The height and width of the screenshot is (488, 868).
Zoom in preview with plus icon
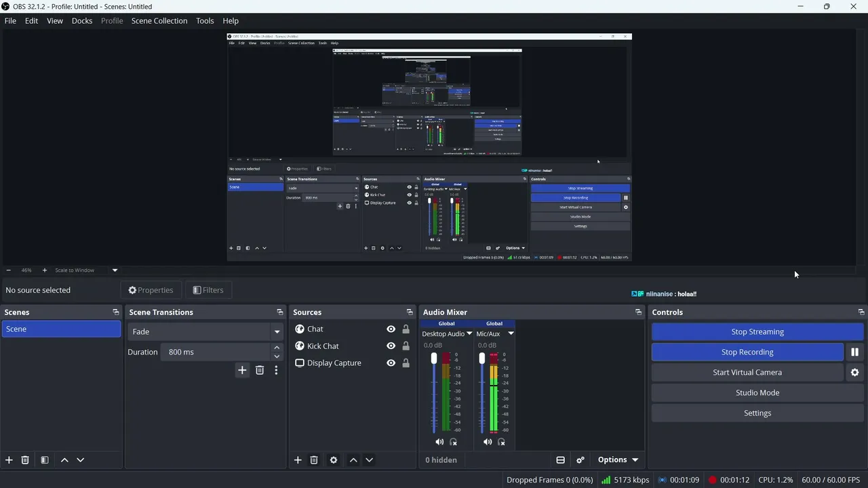tap(45, 270)
